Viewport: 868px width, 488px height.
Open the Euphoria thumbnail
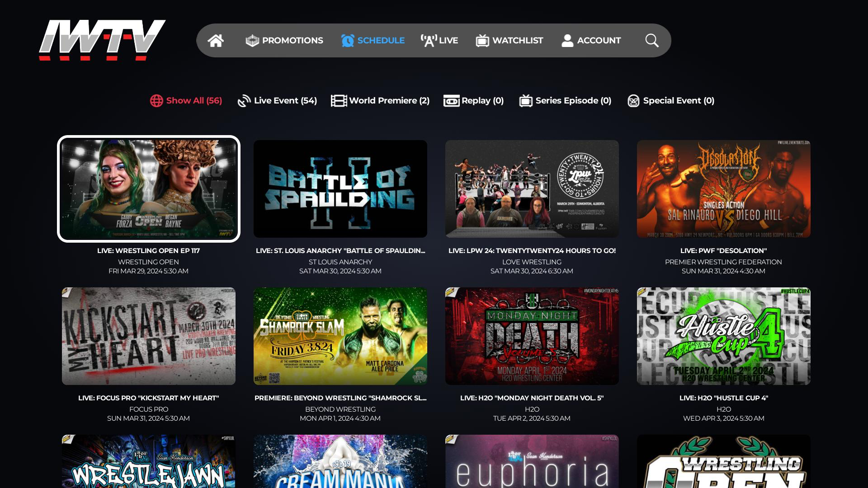pos(532,461)
